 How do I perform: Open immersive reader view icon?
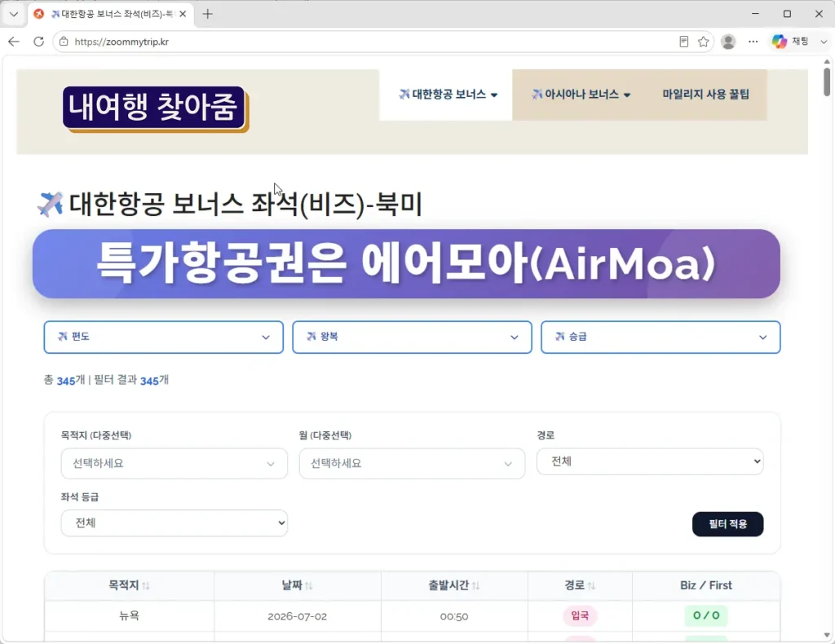click(x=684, y=42)
